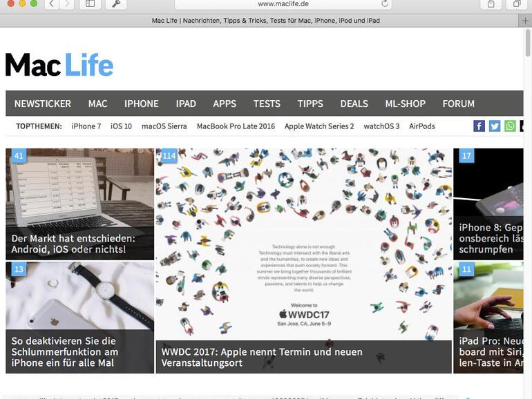Open the Share toolbar button
Screen dimensions: 532x399
(x=491, y=4)
